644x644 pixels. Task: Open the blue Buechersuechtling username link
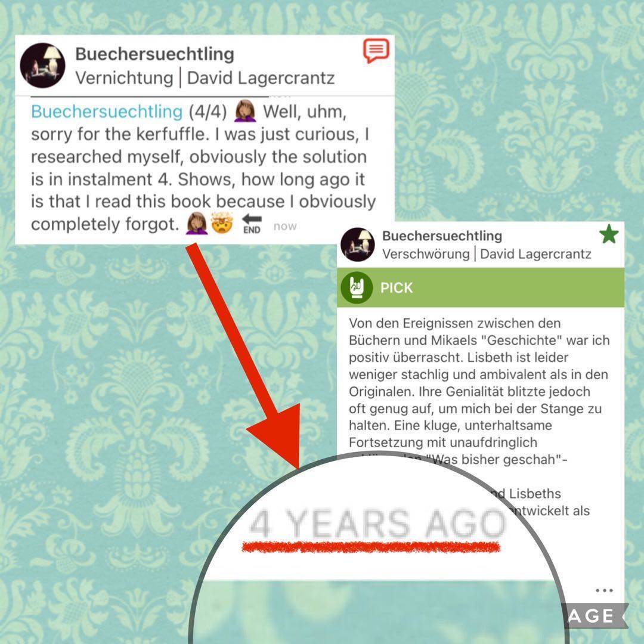click(x=107, y=112)
